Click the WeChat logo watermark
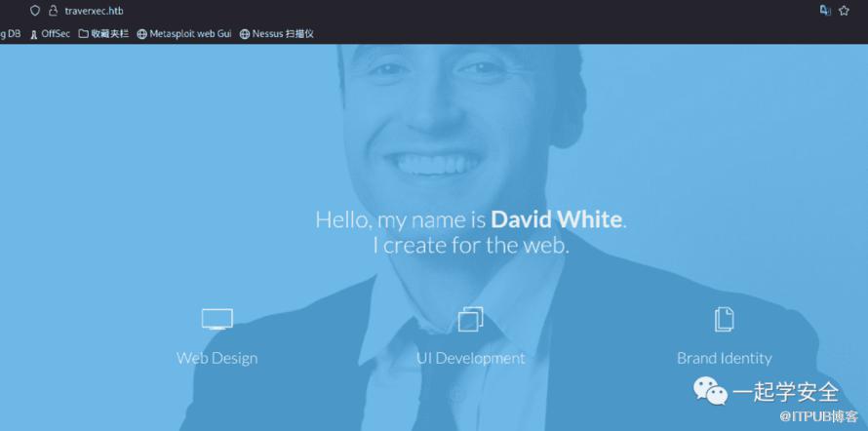 (x=710, y=392)
